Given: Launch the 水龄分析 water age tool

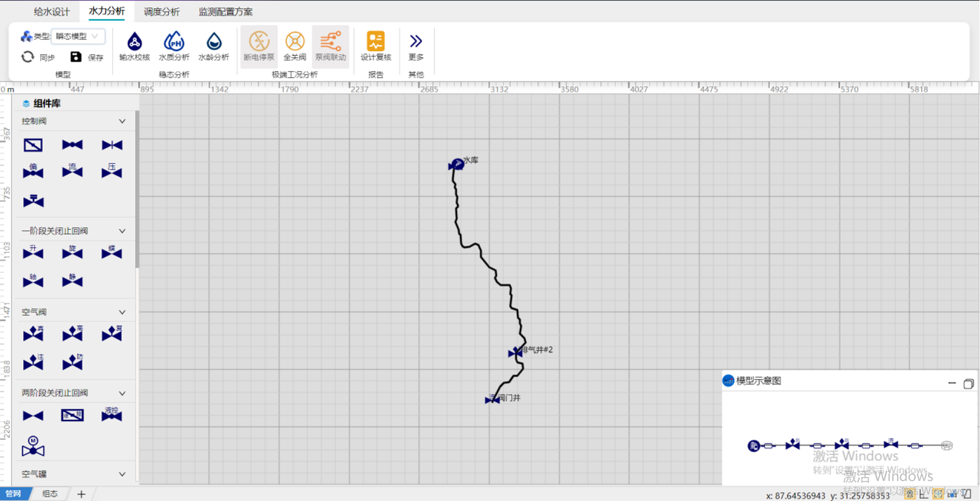Looking at the screenshot, I should (213, 46).
